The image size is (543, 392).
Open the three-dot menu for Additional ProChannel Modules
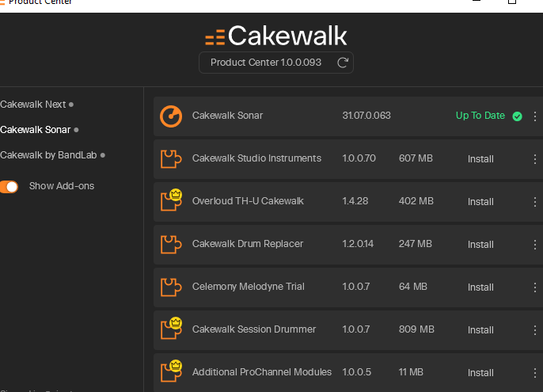(535, 372)
